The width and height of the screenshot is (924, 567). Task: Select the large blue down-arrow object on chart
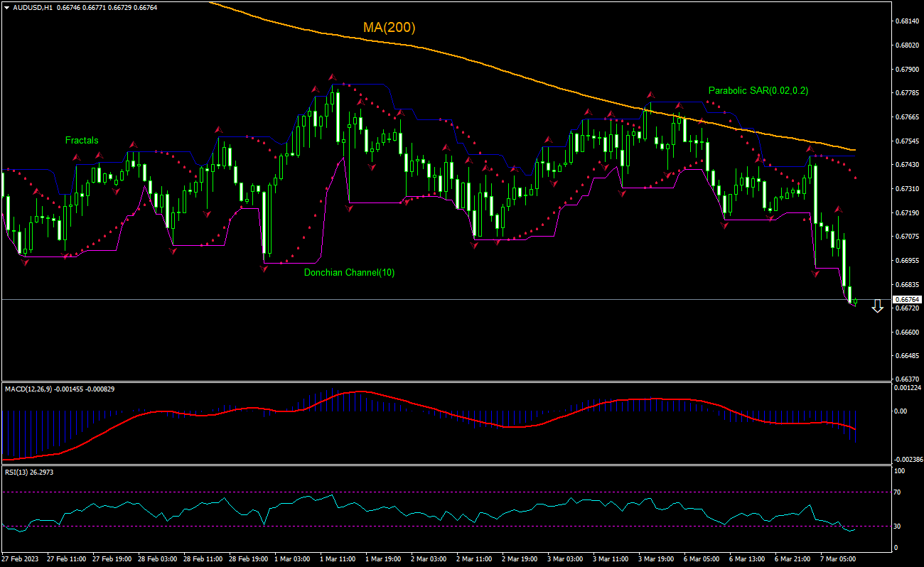click(x=878, y=306)
